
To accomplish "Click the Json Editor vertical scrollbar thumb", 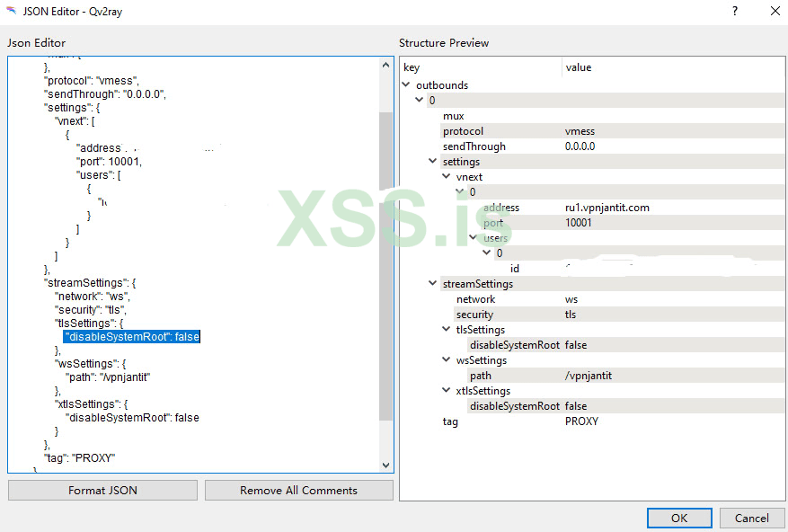I will tap(386, 265).
